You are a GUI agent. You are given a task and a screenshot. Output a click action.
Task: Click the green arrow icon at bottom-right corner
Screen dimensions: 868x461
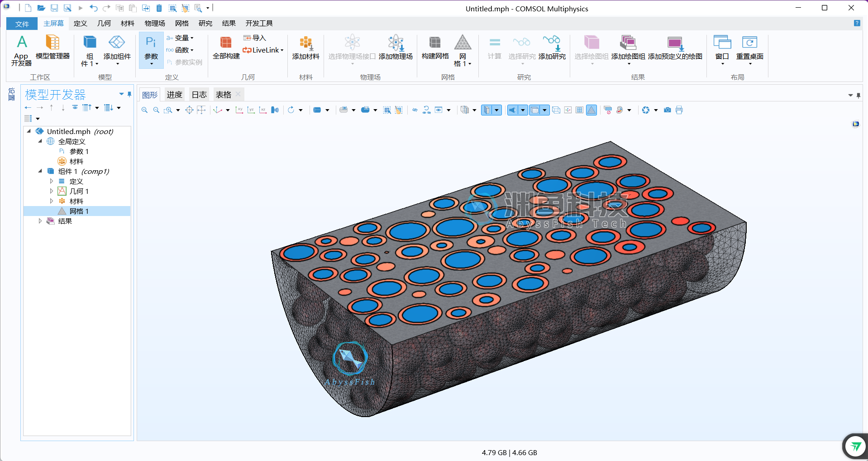[855, 447]
